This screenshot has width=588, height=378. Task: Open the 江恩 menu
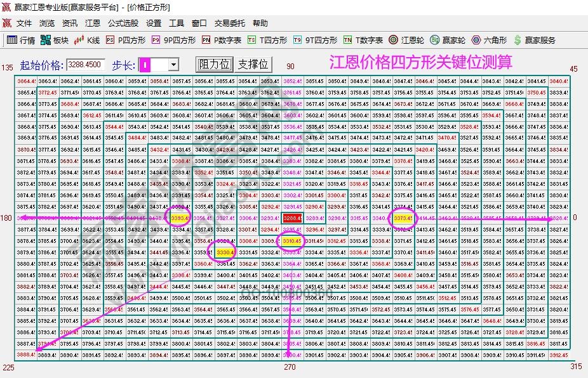tap(93, 23)
